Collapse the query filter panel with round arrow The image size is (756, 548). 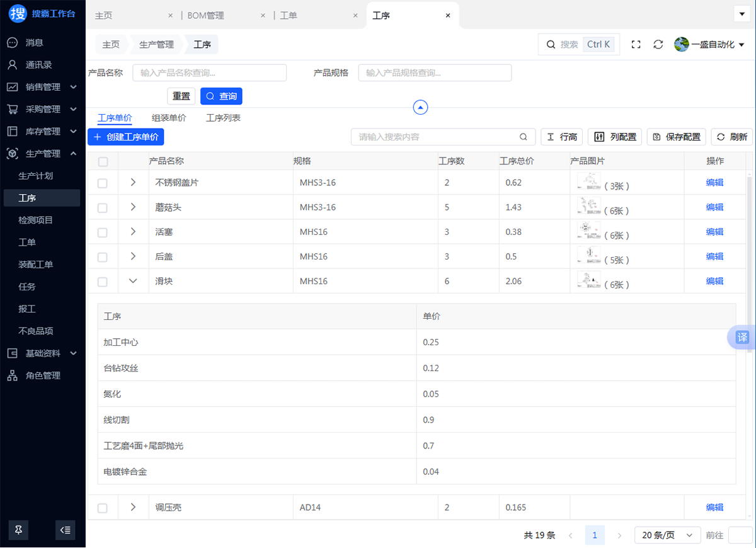tap(420, 108)
